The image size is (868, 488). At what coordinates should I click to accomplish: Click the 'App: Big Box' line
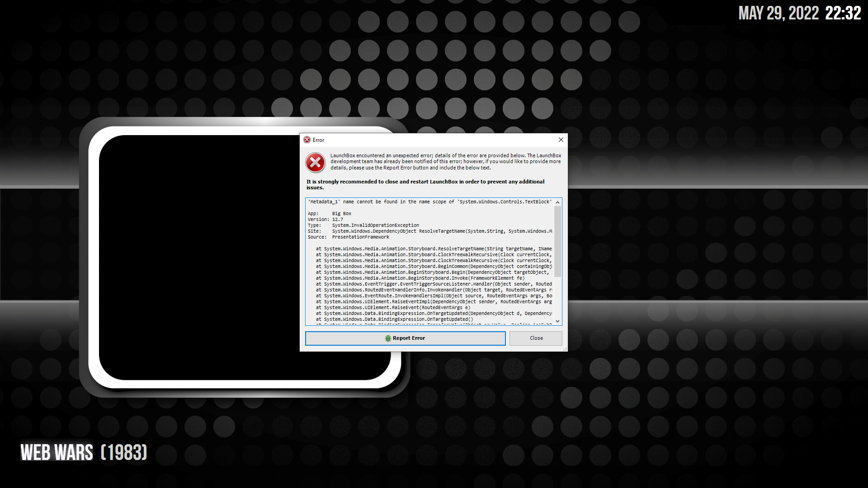click(330, 213)
